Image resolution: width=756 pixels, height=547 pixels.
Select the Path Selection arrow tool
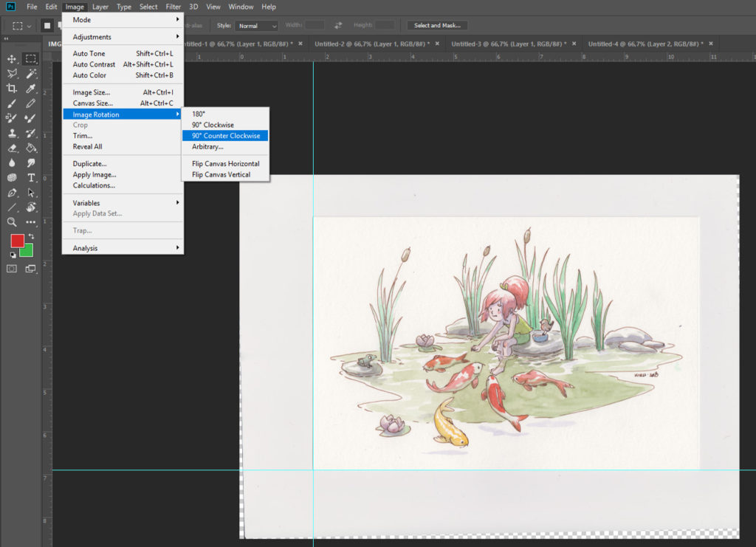coord(31,193)
